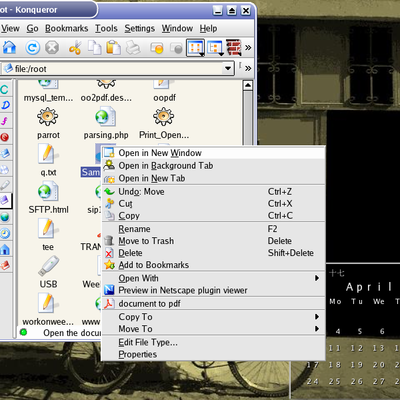Choose Add to Bookmarks
This screenshot has height=400, width=400.
[x=213, y=265]
